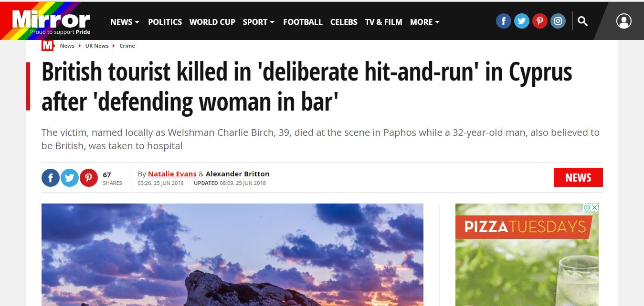Viewport: 644px width, 306px height.
Task: Expand the MORE dropdown menu
Action: (424, 22)
